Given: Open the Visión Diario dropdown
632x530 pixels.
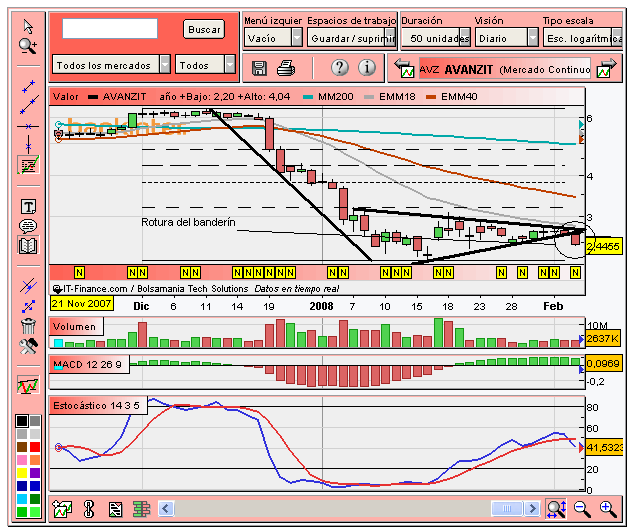Looking at the screenshot, I should click(x=533, y=38).
